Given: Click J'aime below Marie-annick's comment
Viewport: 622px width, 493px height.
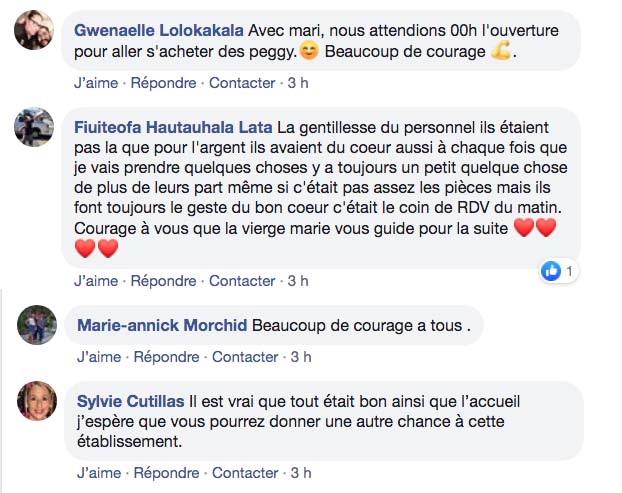Looking at the screenshot, I should (x=100, y=357).
